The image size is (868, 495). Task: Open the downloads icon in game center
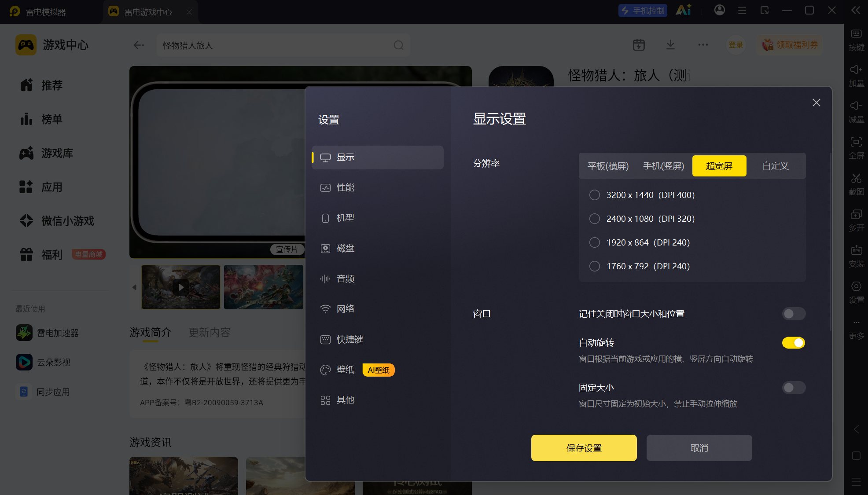point(670,45)
